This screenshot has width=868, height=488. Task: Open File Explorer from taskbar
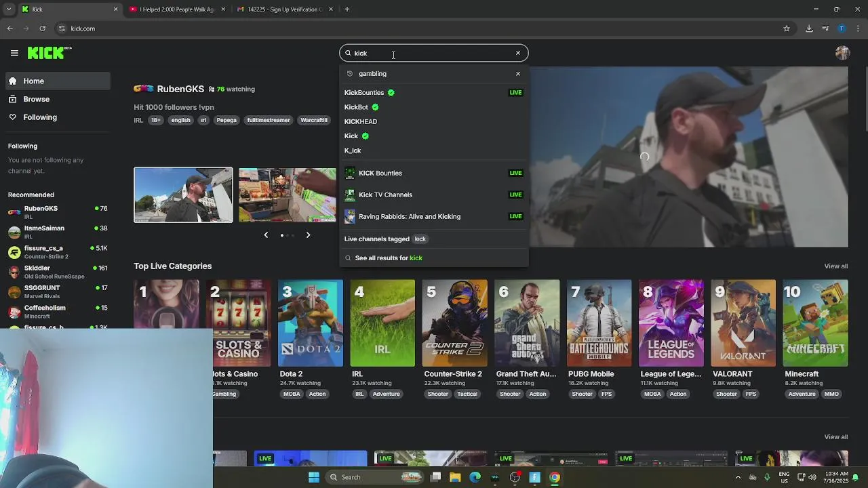point(455,477)
